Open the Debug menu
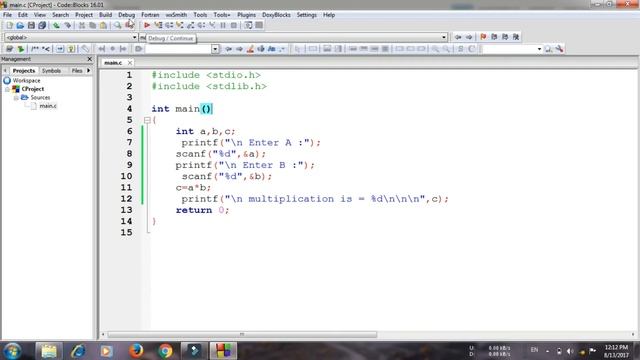This screenshot has width=640, height=360. (x=127, y=15)
